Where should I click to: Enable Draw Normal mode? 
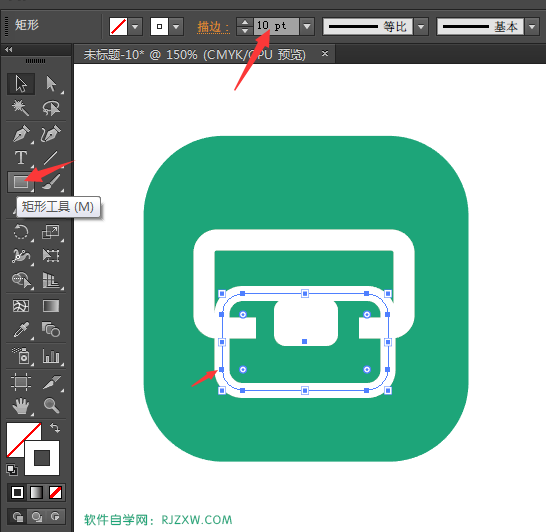[x=18, y=516]
